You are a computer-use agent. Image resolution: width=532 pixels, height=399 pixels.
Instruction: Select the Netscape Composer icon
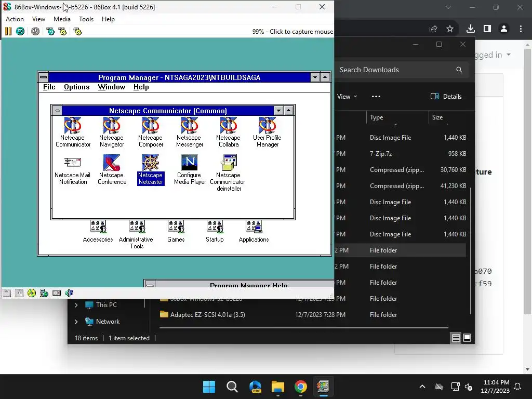pyautogui.click(x=151, y=132)
